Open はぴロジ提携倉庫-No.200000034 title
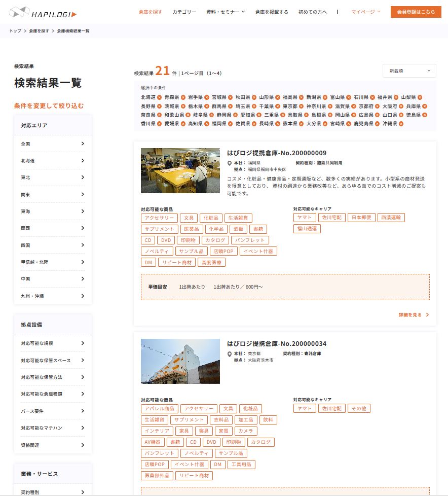 (277, 344)
